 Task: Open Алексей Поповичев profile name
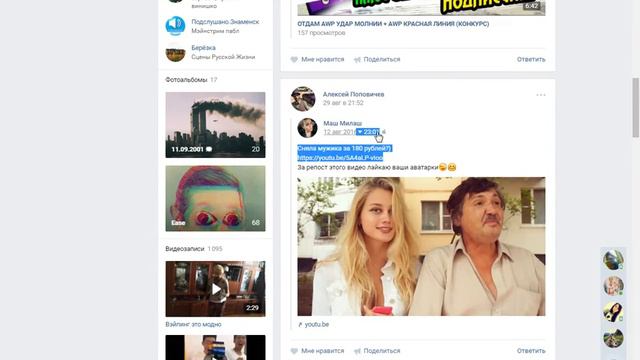point(353,94)
